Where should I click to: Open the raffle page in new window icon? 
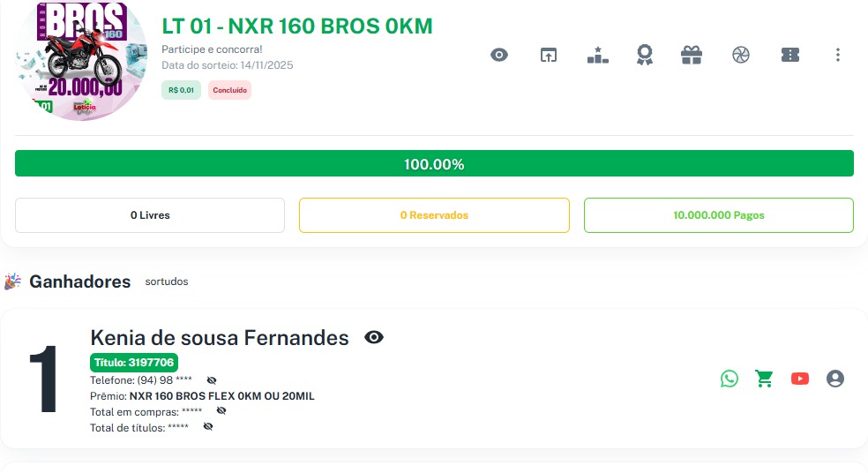click(x=549, y=55)
